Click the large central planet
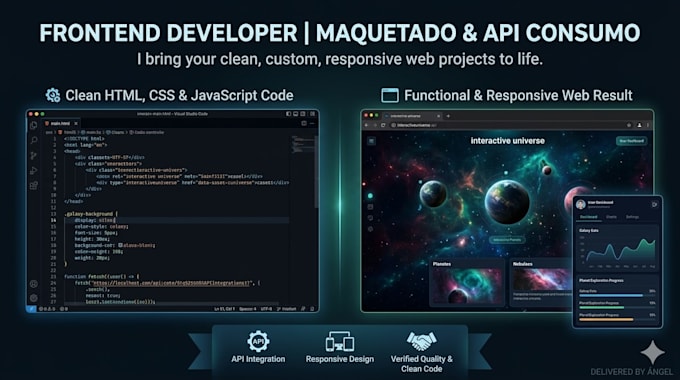The height and width of the screenshot is (380, 680). point(507,202)
